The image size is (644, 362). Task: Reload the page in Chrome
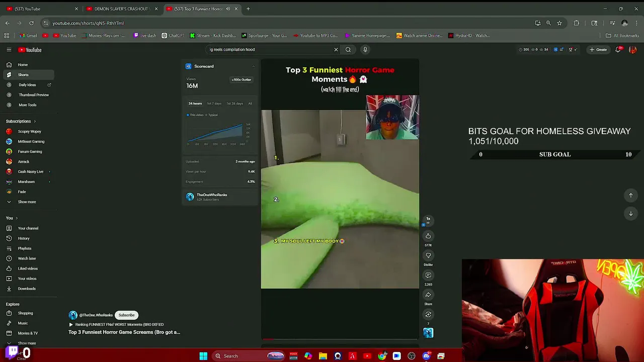pyautogui.click(x=31, y=23)
